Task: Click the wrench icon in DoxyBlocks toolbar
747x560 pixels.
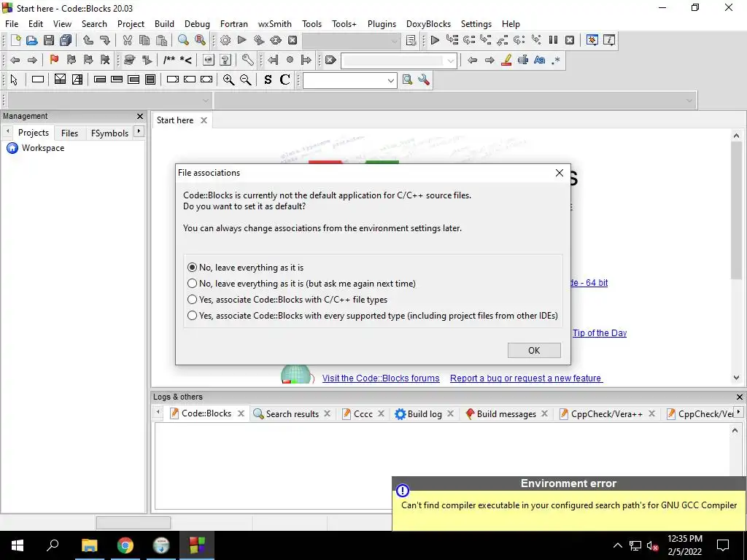Action: [x=248, y=60]
